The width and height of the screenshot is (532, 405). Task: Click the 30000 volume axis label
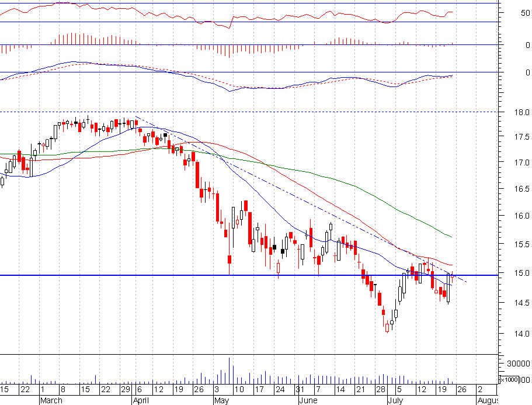pos(519,364)
